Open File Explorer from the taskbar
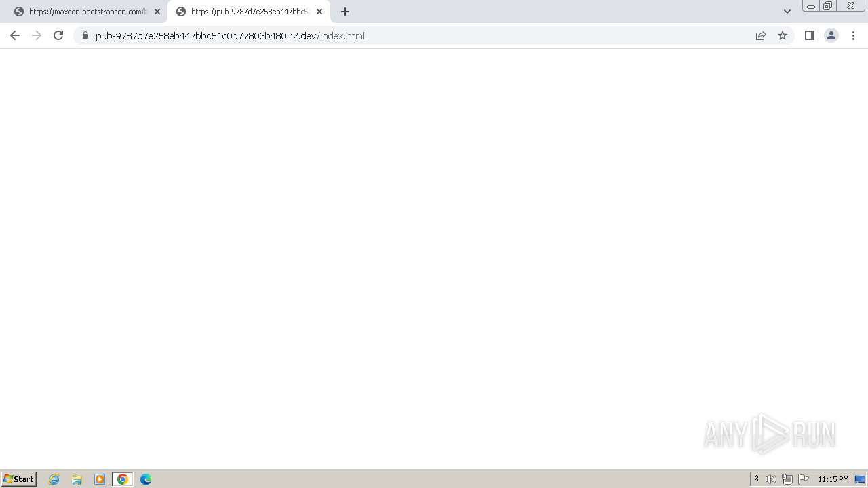868x488 pixels. [x=77, y=479]
